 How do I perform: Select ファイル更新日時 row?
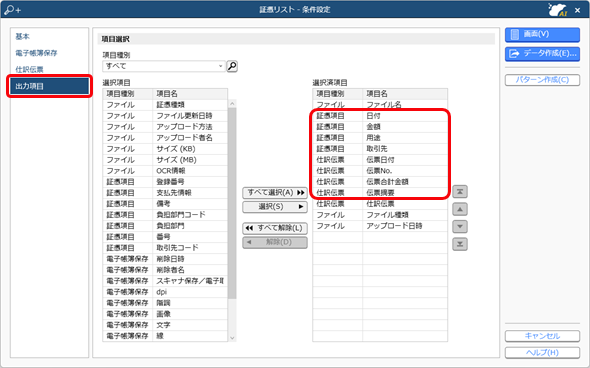point(165,116)
